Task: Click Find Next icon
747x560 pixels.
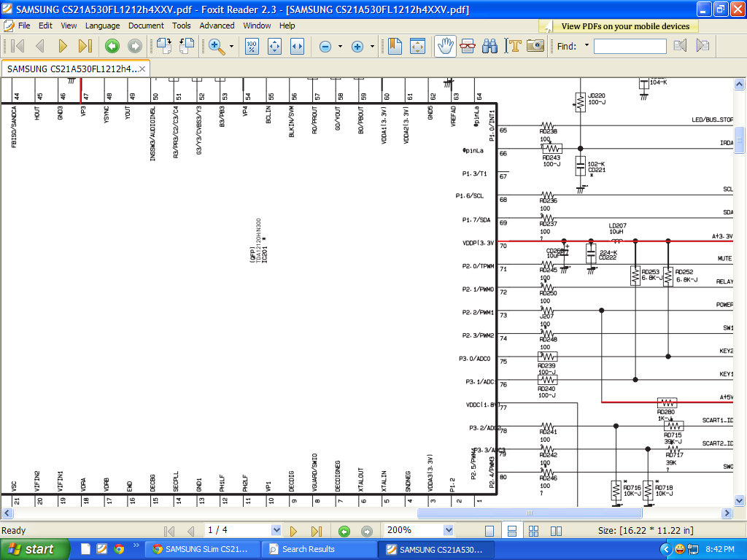Action: pos(703,46)
